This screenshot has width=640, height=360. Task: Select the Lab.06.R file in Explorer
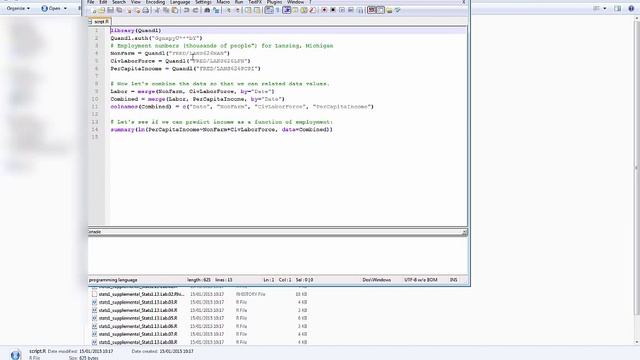click(138, 326)
